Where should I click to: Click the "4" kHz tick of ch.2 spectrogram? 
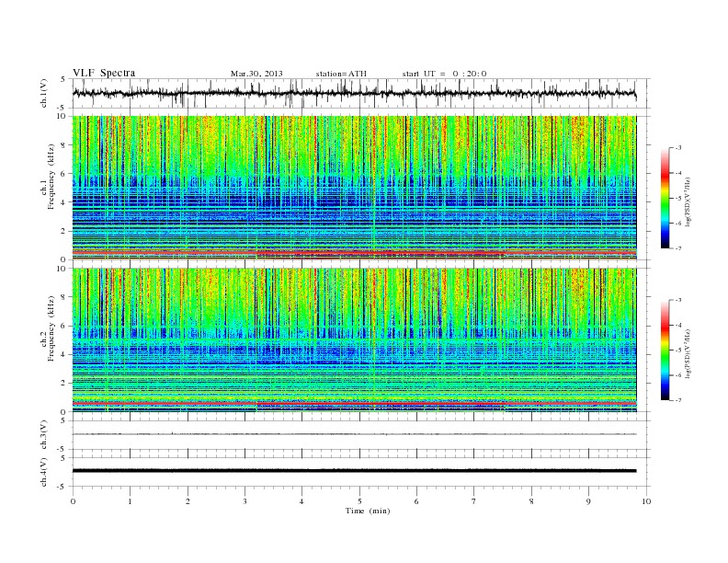pos(64,354)
